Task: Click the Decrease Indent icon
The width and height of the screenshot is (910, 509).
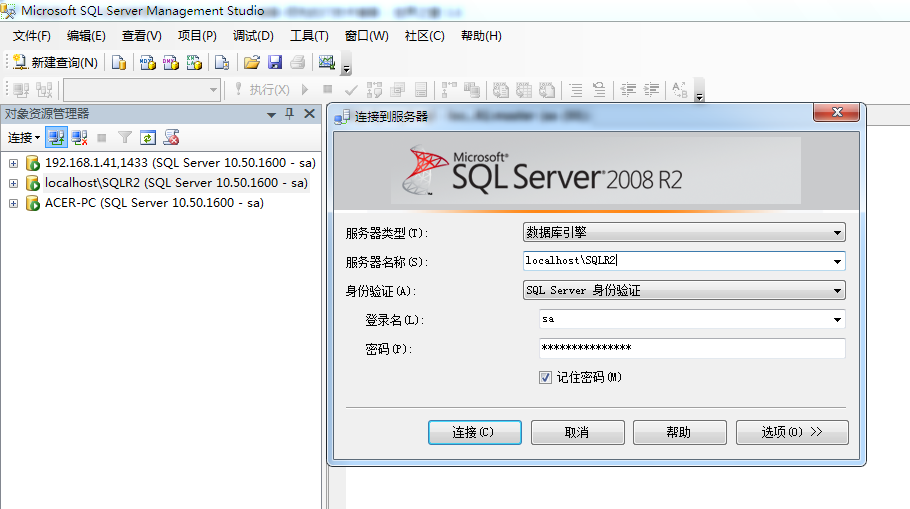Action: (x=628, y=90)
